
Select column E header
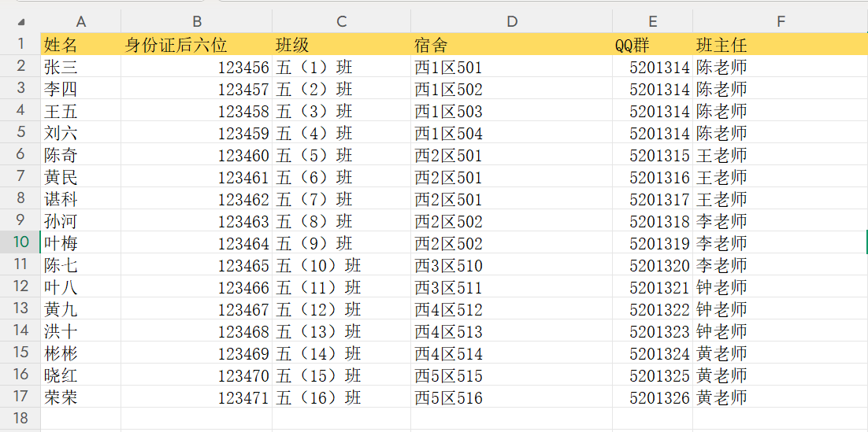[x=653, y=21]
